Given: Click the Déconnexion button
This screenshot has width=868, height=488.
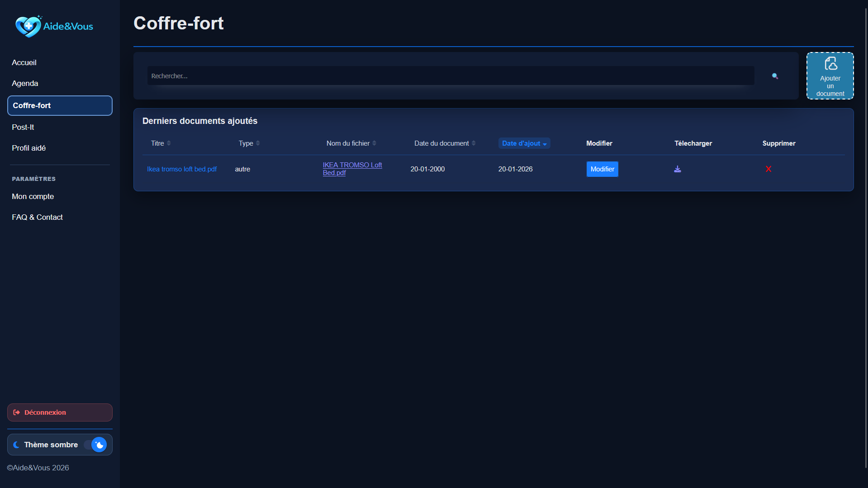Looking at the screenshot, I should (60, 412).
